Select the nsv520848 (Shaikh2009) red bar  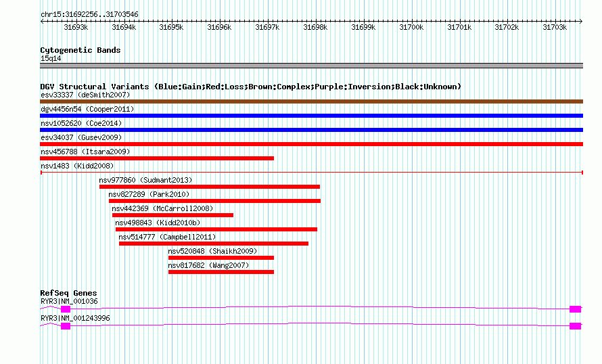[221, 258]
